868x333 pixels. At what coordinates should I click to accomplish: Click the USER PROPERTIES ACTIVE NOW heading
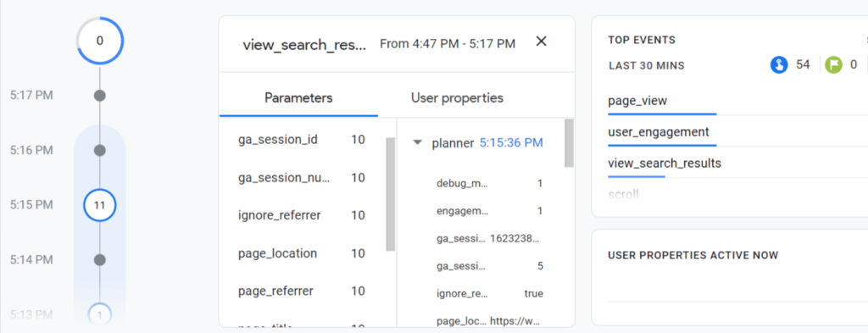pyautogui.click(x=693, y=256)
